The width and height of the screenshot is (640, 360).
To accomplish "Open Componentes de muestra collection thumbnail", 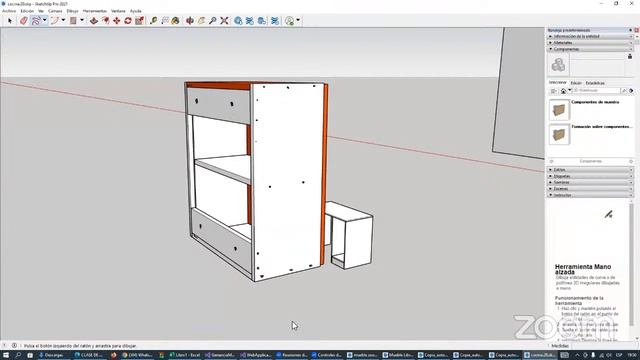I will click(559, 109).
